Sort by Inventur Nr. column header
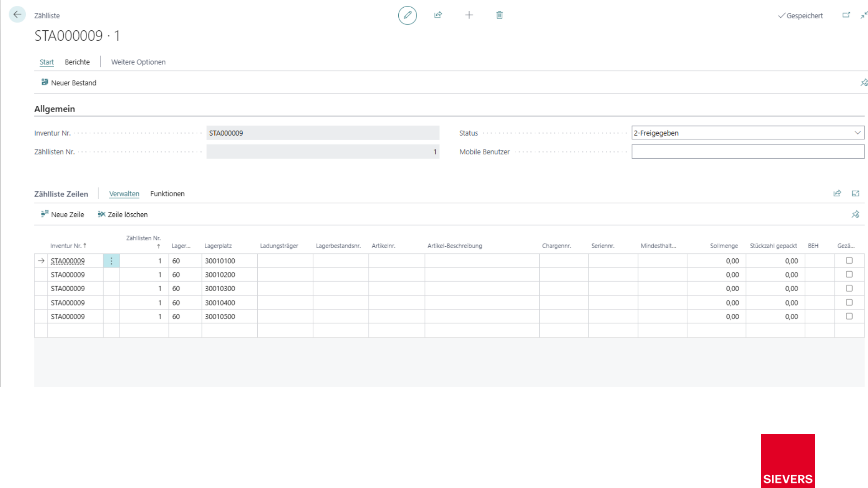Image resolution: width=868 pixels, height=488 pixels. pos(68,246)
